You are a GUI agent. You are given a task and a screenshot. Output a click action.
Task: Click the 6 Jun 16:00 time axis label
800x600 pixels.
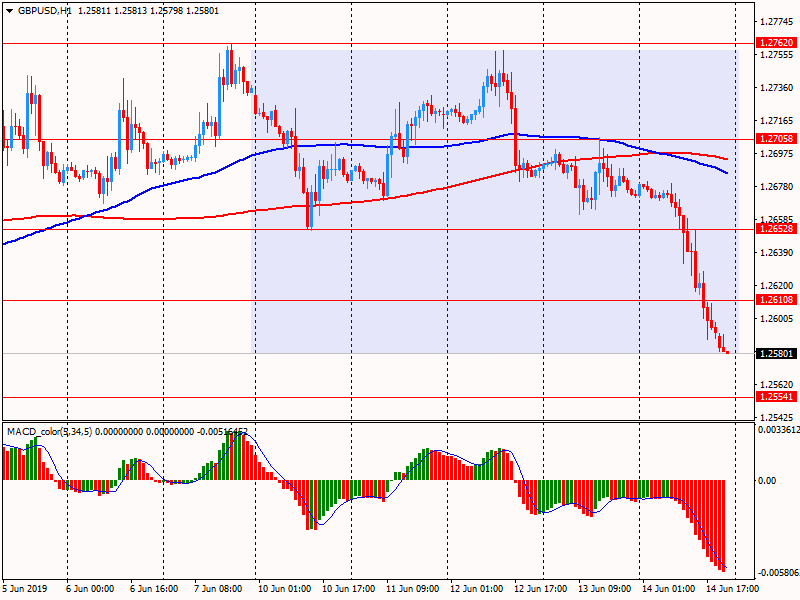tap(154, 589)
